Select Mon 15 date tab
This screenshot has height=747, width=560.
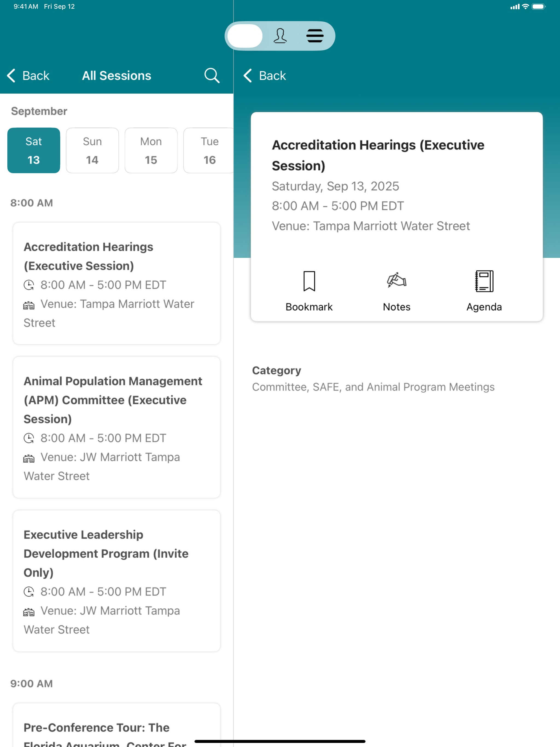tap(151, 150)
